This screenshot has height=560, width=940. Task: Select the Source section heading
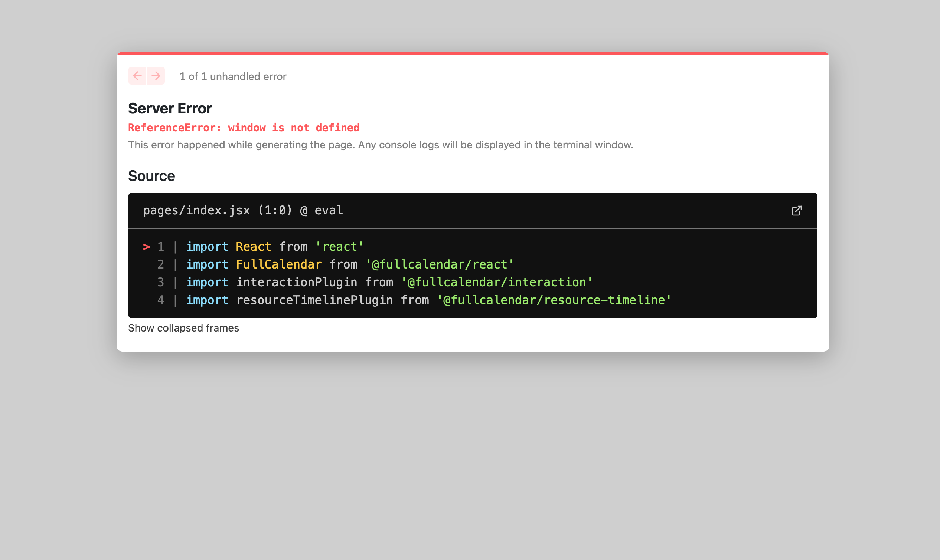[x=151, y=175]
